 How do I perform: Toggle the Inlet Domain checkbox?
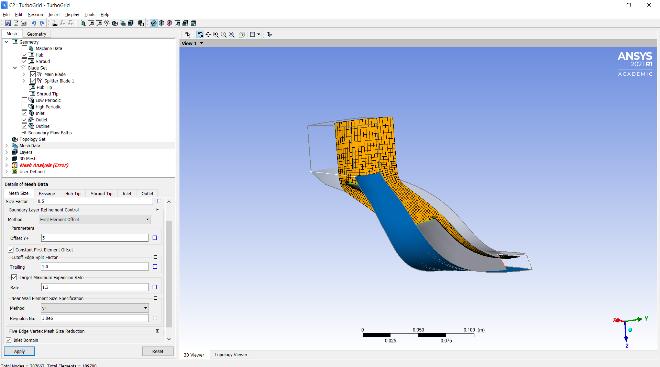point(9,340)
